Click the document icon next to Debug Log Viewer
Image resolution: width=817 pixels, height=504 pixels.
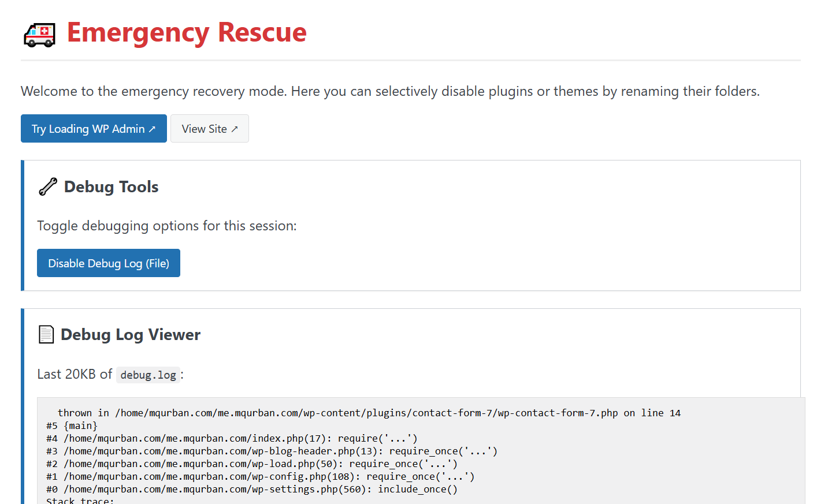tap(46, 334)
